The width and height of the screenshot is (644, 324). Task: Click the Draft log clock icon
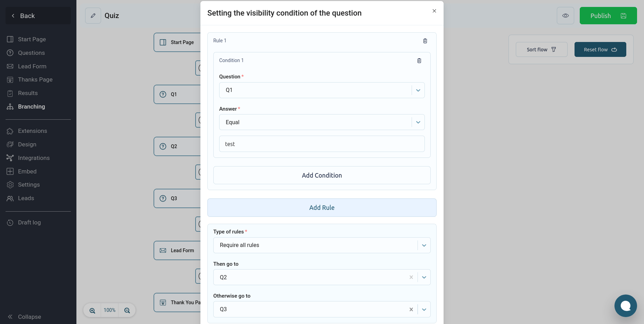10,223
